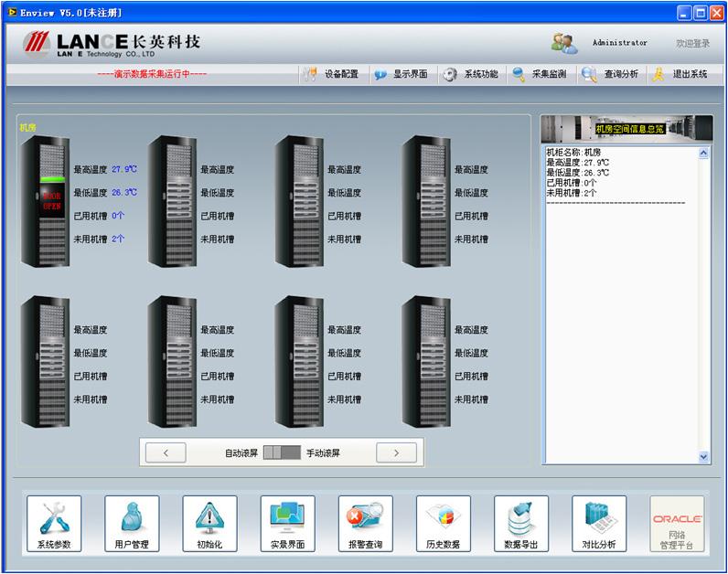Open the 显示界面 menu
The height and width of the screenshot is (574, 728).
(401, 75)
